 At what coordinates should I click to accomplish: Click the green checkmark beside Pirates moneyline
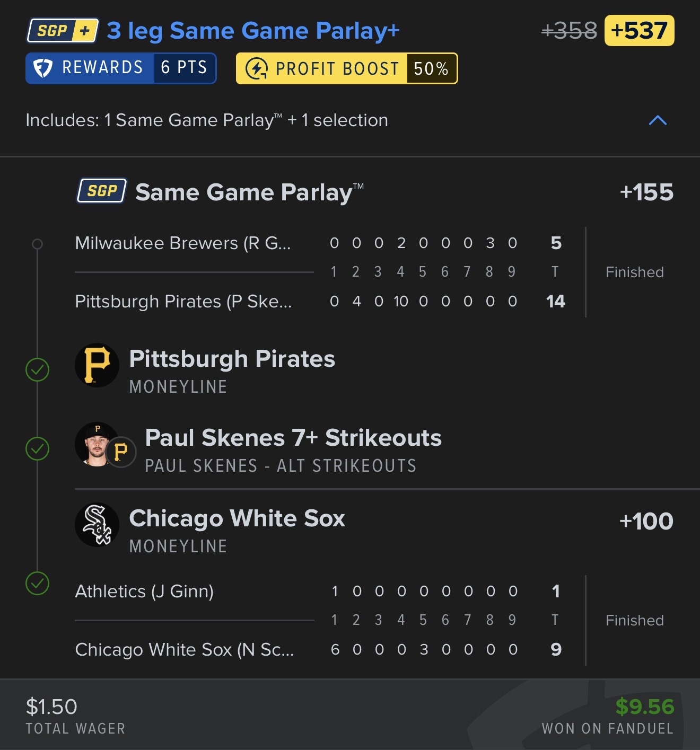coord(38,369)
